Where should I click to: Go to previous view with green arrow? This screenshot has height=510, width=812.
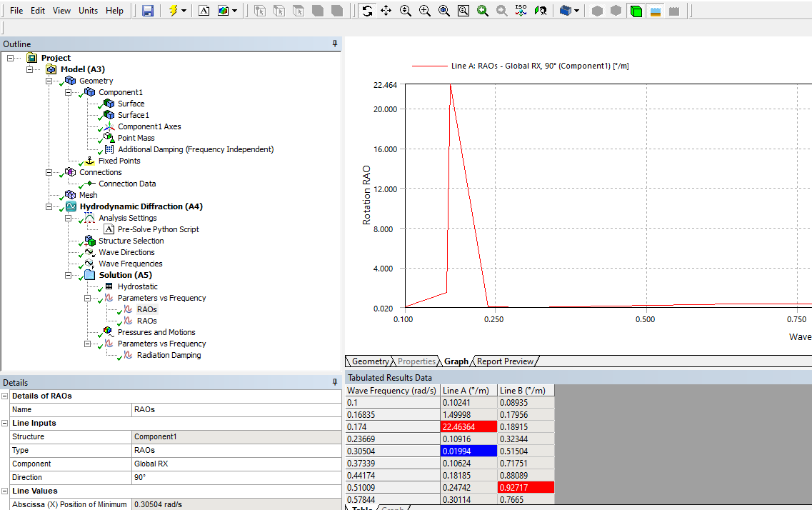[483, 11]
